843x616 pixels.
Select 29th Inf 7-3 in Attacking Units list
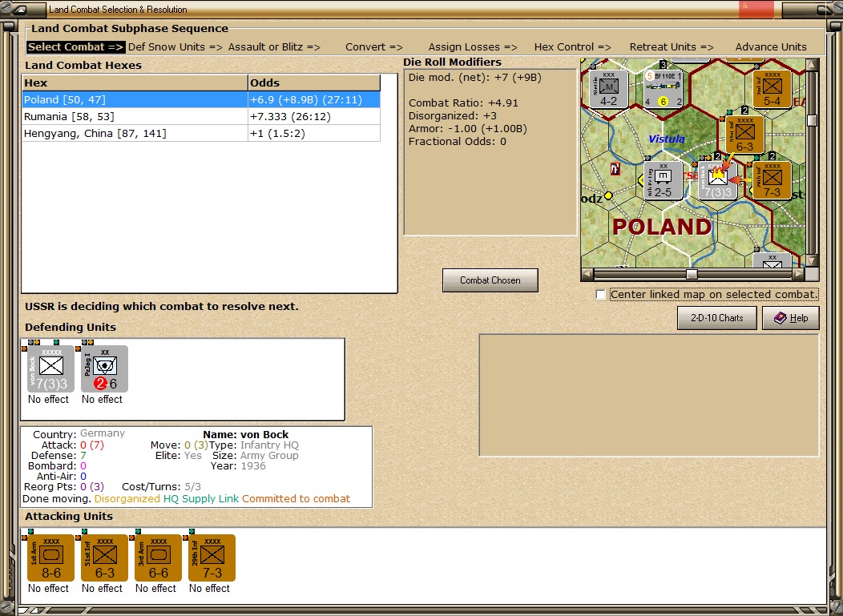point(212,558)
